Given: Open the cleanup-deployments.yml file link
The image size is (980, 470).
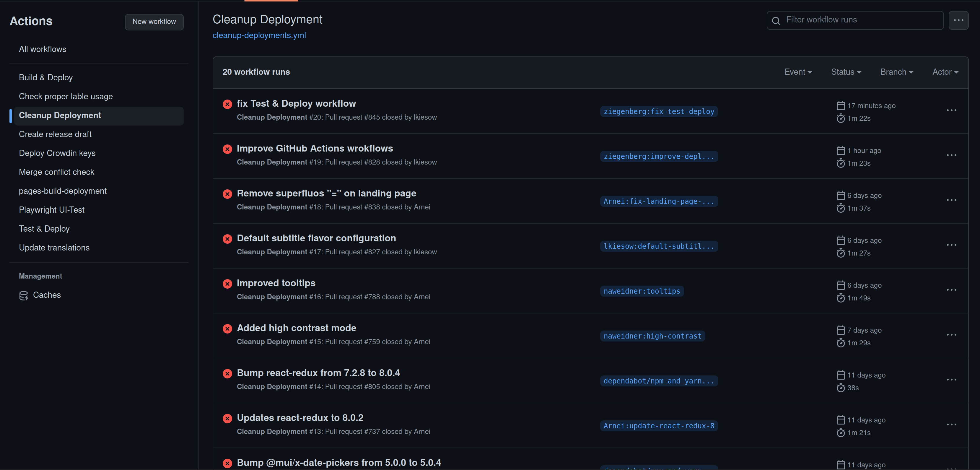Looking at the screenshot, I should pos(259,35).
